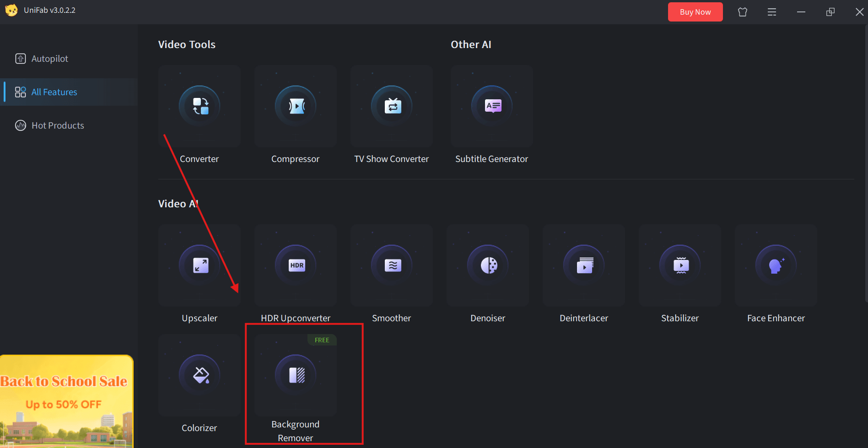Launch the TV Show Converter icon

point(392,106)
